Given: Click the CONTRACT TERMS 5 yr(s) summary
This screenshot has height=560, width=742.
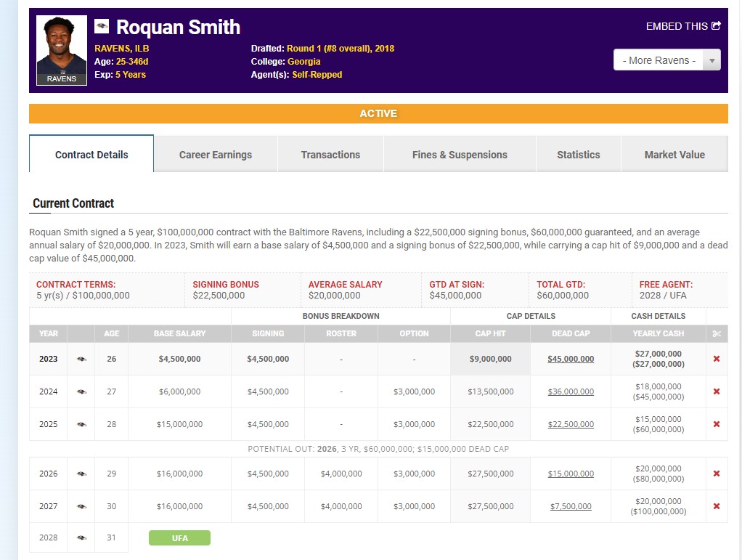Looking at the screenshot, I should click(x=107, y=290).
